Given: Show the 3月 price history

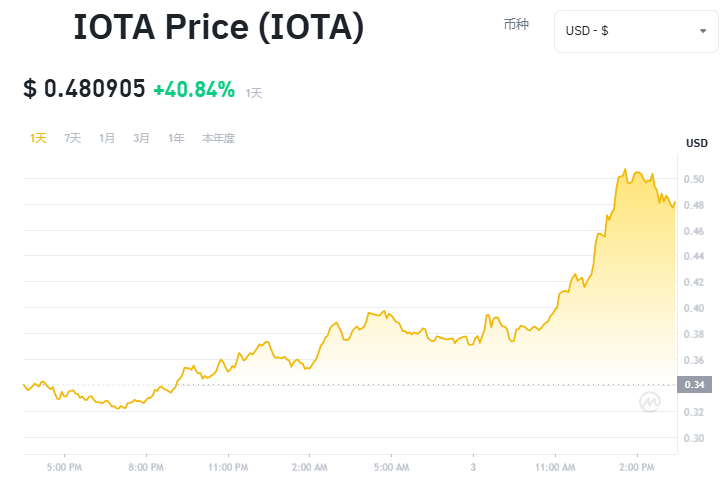Looking at the screenshot, I should (141, 138).
